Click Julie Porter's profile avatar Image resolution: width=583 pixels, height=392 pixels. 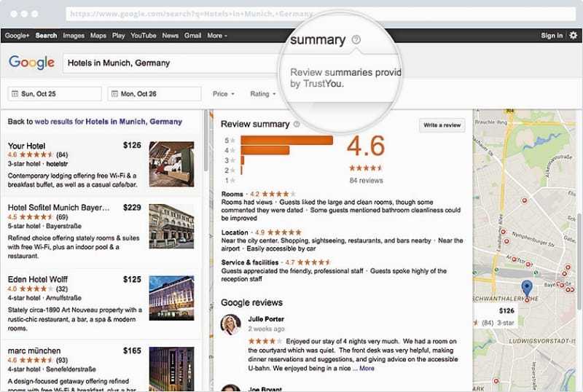click(x=231, y=324)
